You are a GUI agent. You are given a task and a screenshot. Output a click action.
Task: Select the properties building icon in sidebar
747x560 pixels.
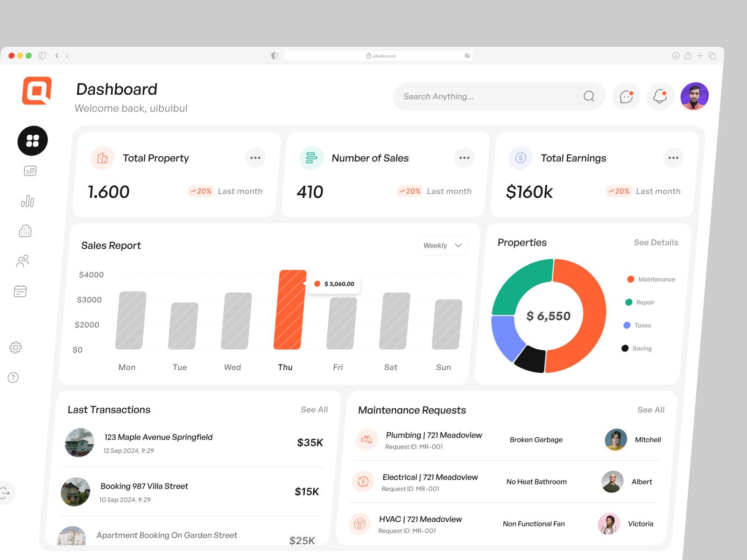[25, 231]
